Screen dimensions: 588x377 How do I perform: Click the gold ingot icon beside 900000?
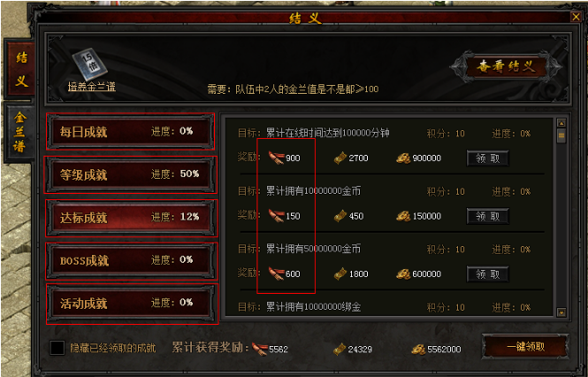[x=403, y=158]
